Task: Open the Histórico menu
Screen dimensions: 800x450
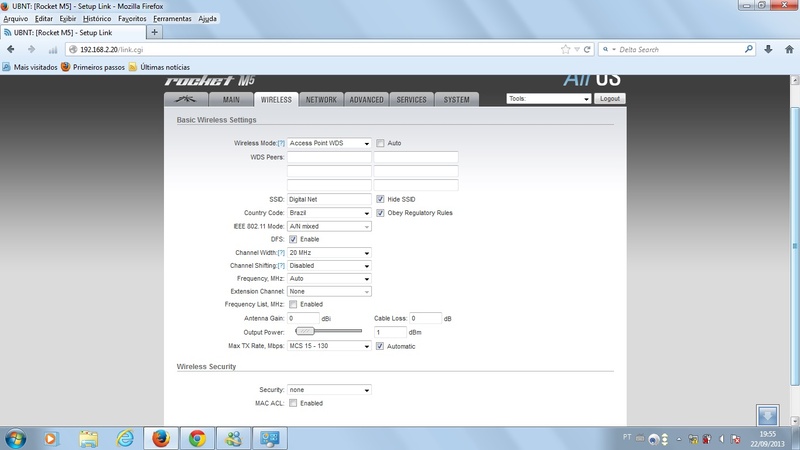Action: coord(96,18)
